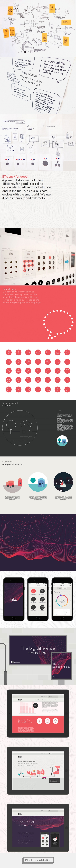
Task: Click the power symbol icon in red icon grid
Action: point(67,352)
